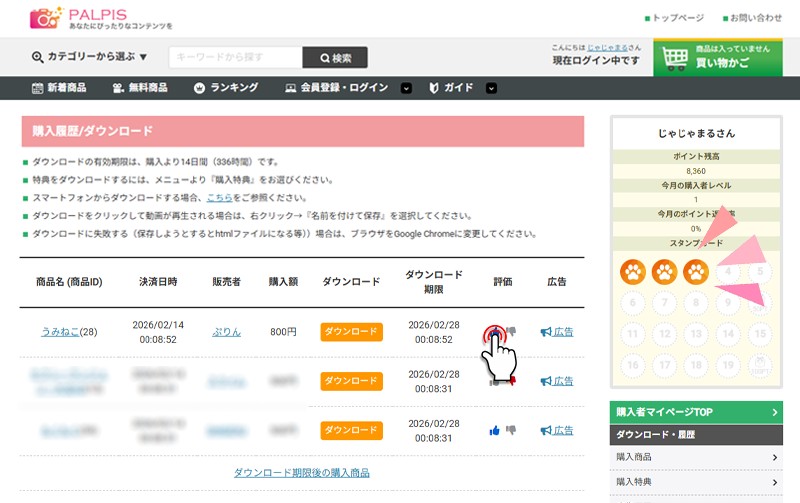Click thumbs-down rating in third purchase row
800x503 pixels.
(x=511, y=430)
